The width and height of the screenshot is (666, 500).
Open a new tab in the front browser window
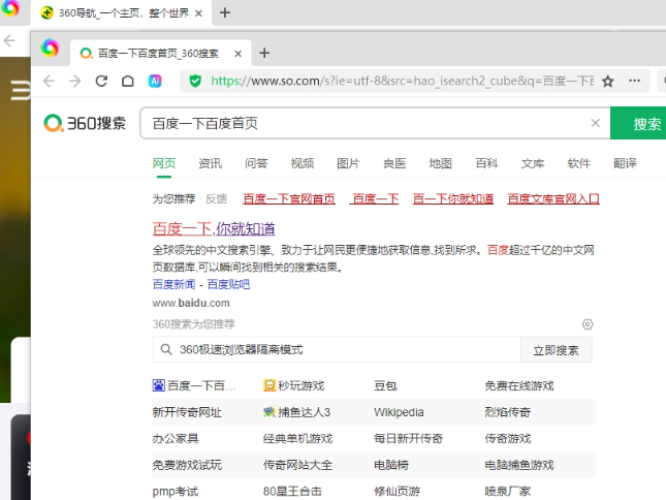coord(264,53)
